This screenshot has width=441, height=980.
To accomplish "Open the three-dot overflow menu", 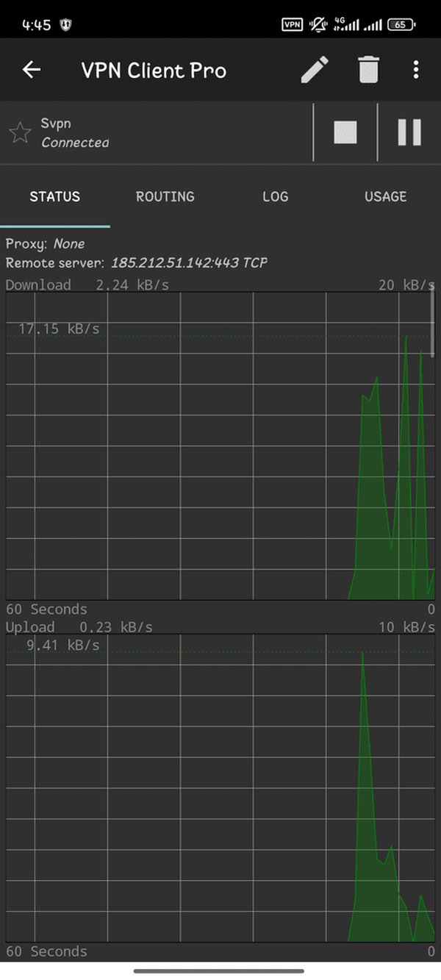I will [416, 70].
